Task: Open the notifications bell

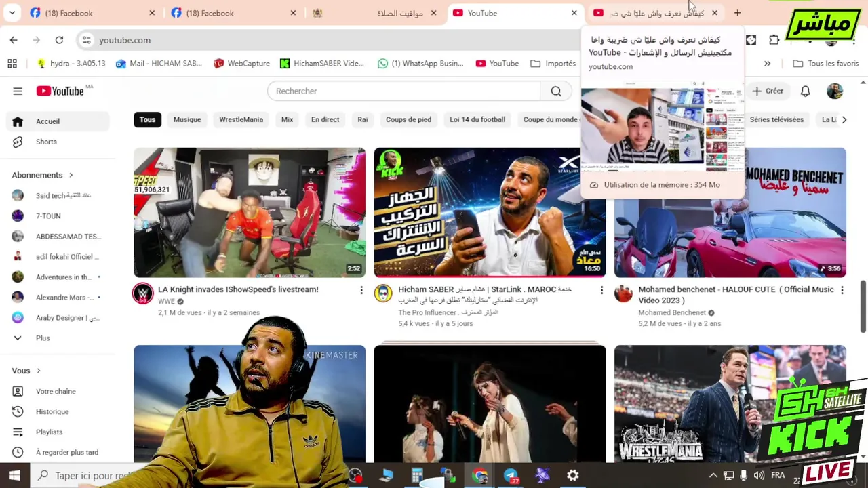Action: 805,91
